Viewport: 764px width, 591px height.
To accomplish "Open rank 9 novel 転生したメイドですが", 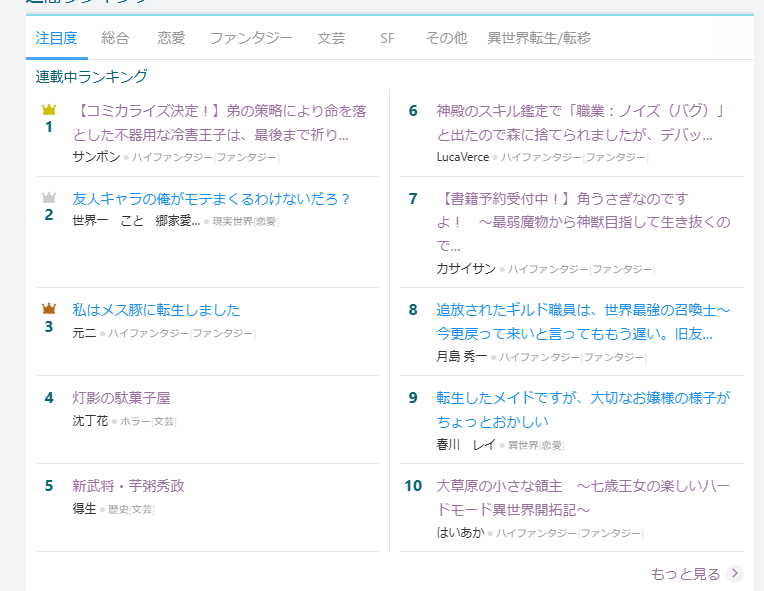I will pyautogui.click(x=583, y=409).
